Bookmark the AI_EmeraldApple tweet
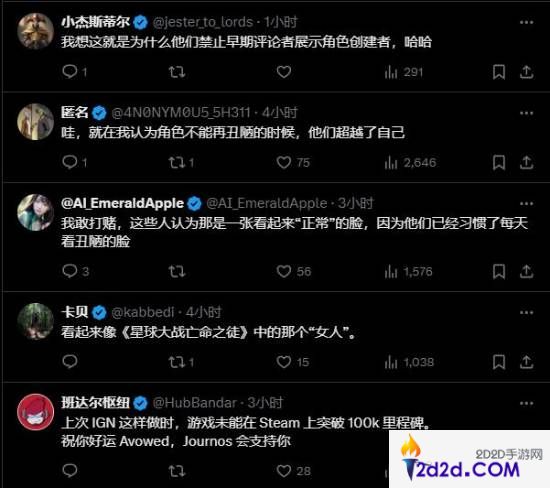 click(499, 272)
